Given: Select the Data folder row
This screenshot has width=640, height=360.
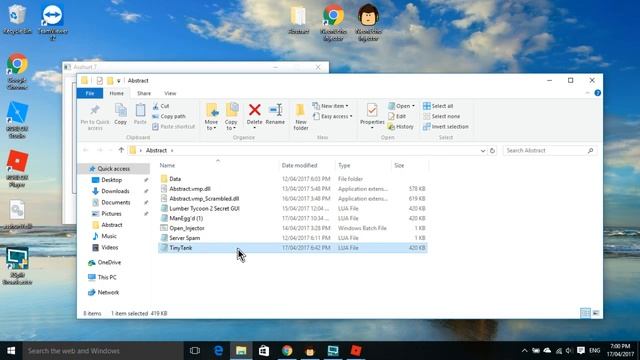Looking at the screenshot, I should [x=293, y=179].
